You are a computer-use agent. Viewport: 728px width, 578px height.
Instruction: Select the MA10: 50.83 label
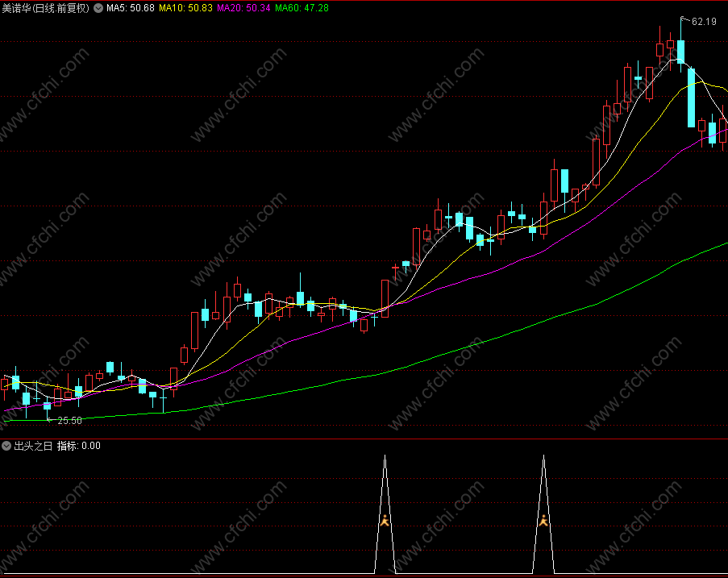tap(185, 8)
